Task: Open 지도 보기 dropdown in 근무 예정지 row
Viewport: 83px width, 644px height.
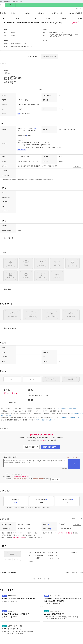Action: pyautogui.click(x=77, y=166)
